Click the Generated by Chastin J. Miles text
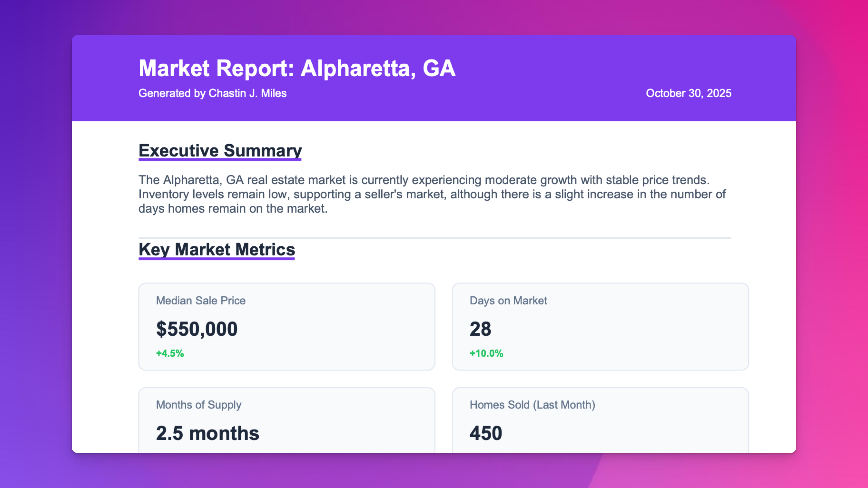This screenshot has width=868, height=488. 212,93
